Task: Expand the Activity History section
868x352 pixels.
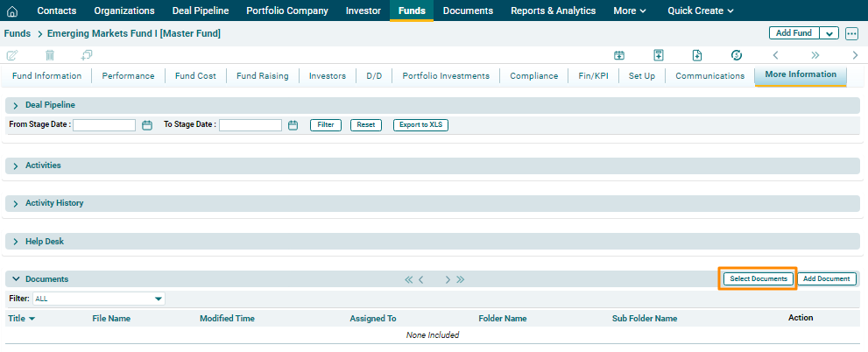Action: coord(16,204)
